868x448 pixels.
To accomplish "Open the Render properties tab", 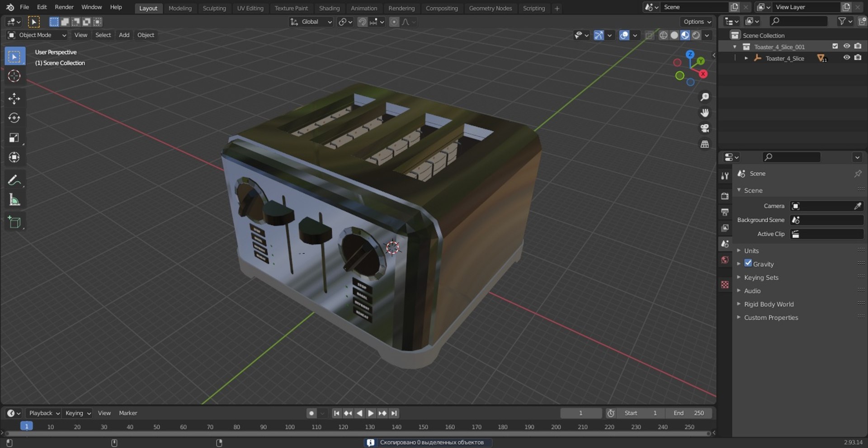I will 725,196.
